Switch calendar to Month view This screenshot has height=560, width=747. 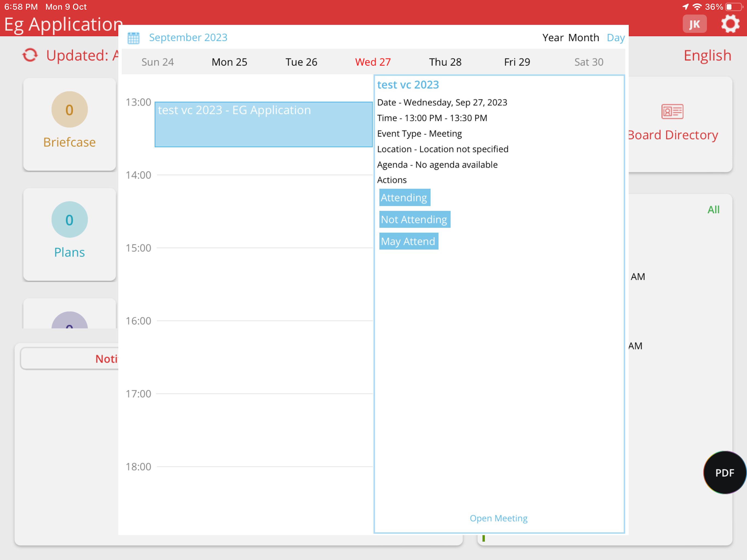coord(583,37)
